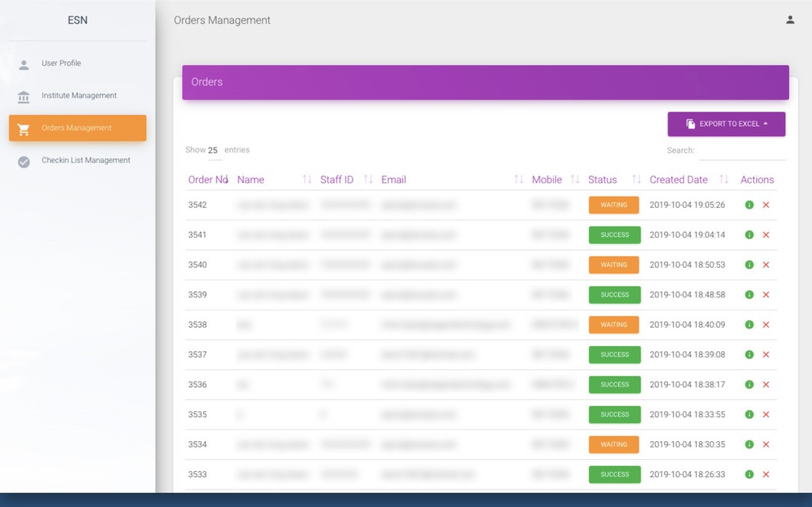Delete order 3534 via red cross
Screen dimensions: 812x507
point(766,444)
